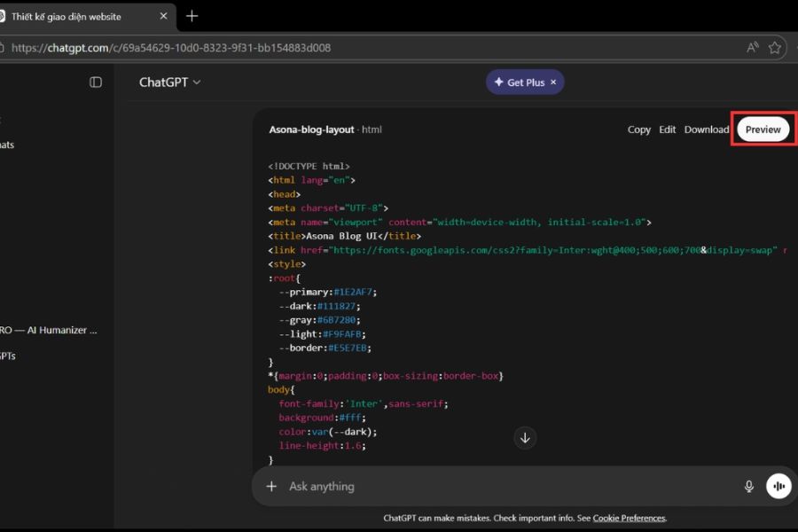Open the Cookie Preferences link
Screen dimensions: 798x532
[629, 518]
